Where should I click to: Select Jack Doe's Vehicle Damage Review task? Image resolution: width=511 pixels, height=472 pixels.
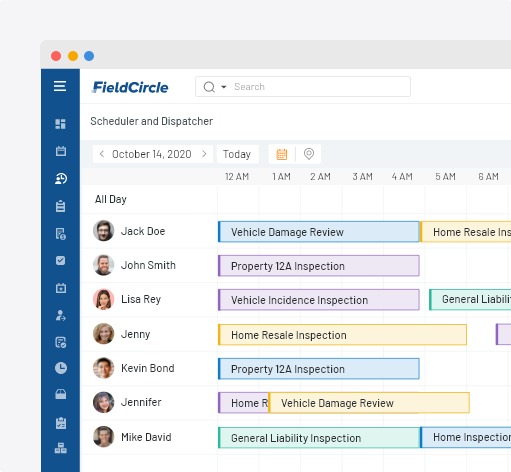tap(318, 232)
